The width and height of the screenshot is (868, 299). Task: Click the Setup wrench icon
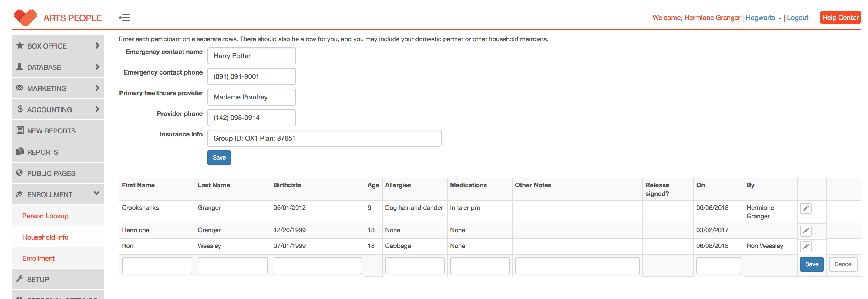click(x=19, y=279)
